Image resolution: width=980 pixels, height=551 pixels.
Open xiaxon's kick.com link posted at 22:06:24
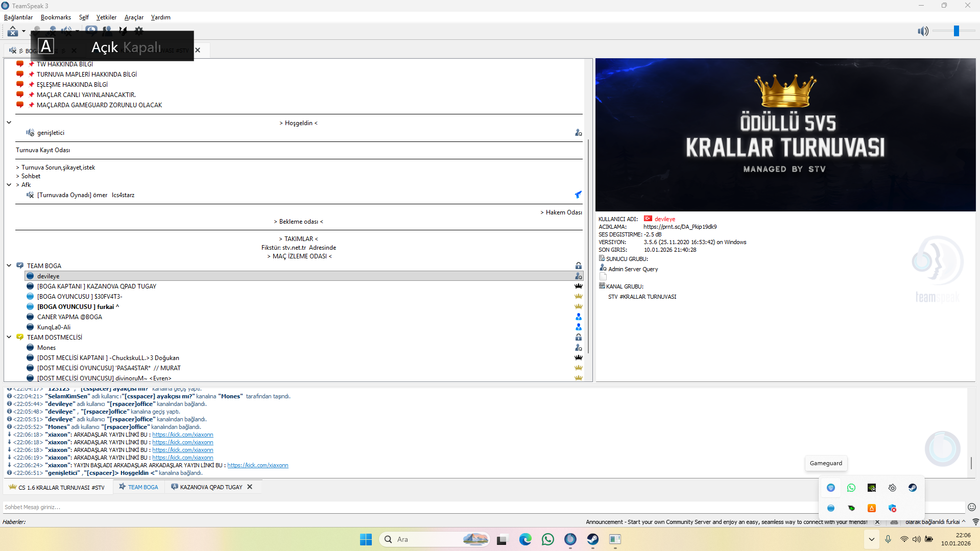(x=258, y=465)
